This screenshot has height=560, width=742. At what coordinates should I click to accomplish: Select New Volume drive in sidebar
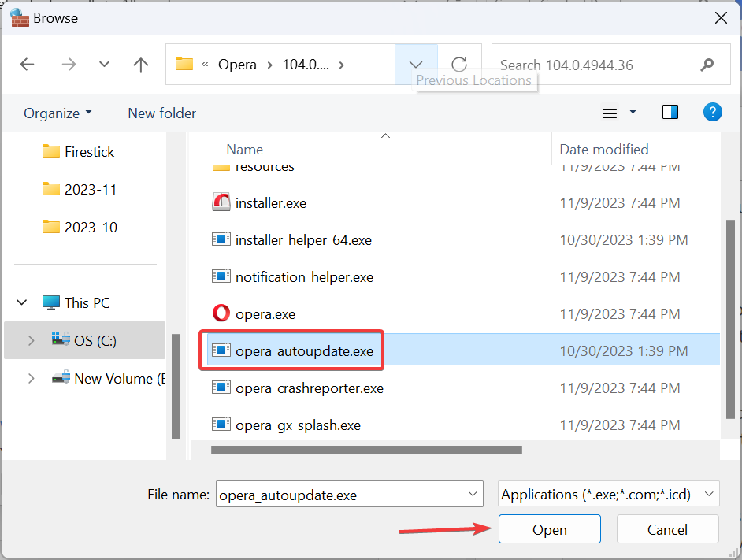tap(109, 378)
